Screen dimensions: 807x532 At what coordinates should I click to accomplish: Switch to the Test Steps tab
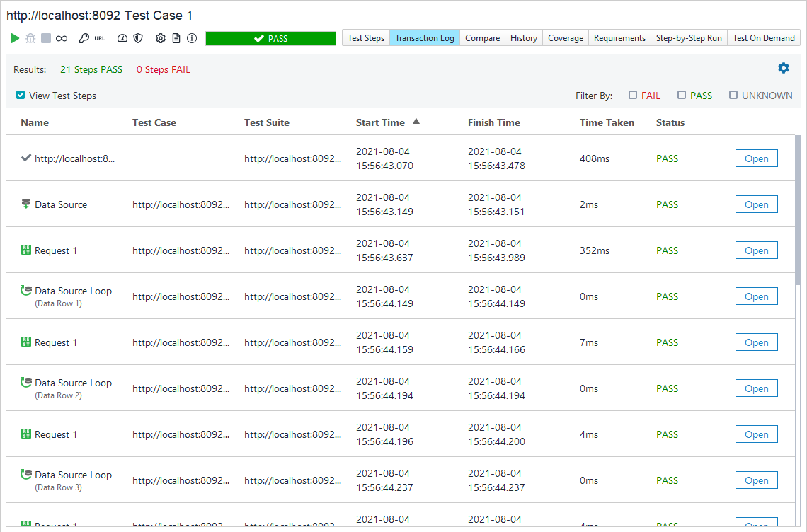[365, 37]
